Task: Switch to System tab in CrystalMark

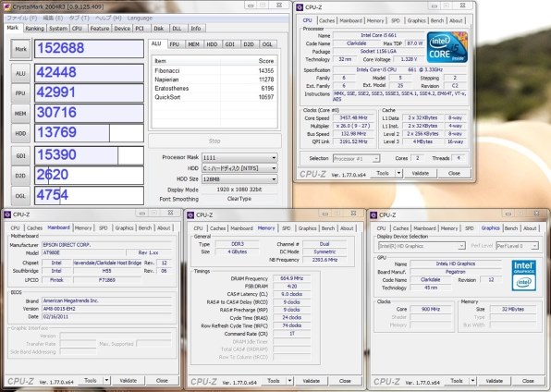Action: pos(58,29)
